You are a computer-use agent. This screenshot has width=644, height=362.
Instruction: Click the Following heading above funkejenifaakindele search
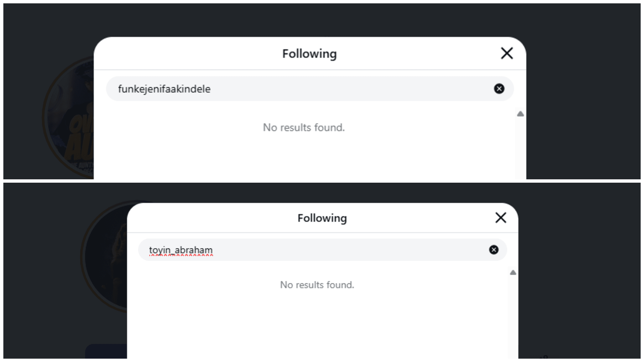(309, 54)
